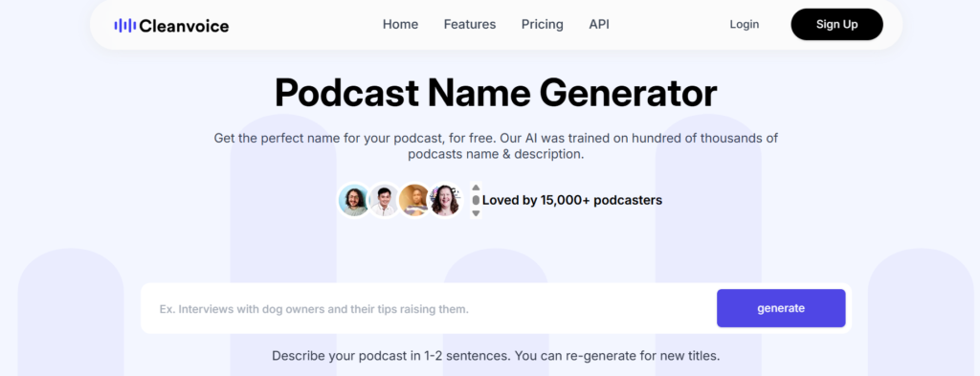This screenshot has width=980, height=376.
Task: Click the orange-background podcaster avatar
Action: coord(413,200)
